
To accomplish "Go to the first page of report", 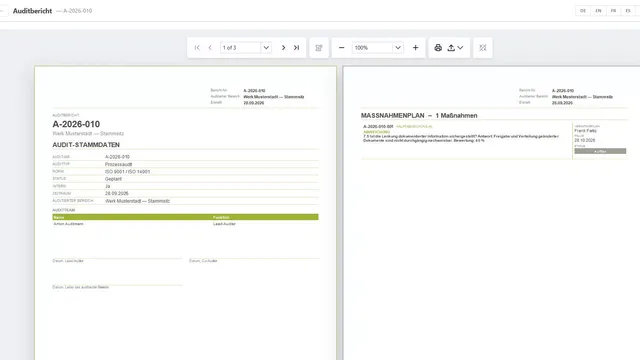I will (x=197, y=48).
